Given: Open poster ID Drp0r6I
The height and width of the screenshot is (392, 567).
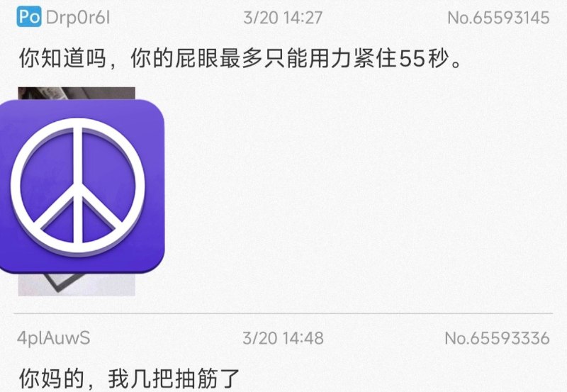Looking at the screenshot, I should pyautogui.click(x=78, y=18).
